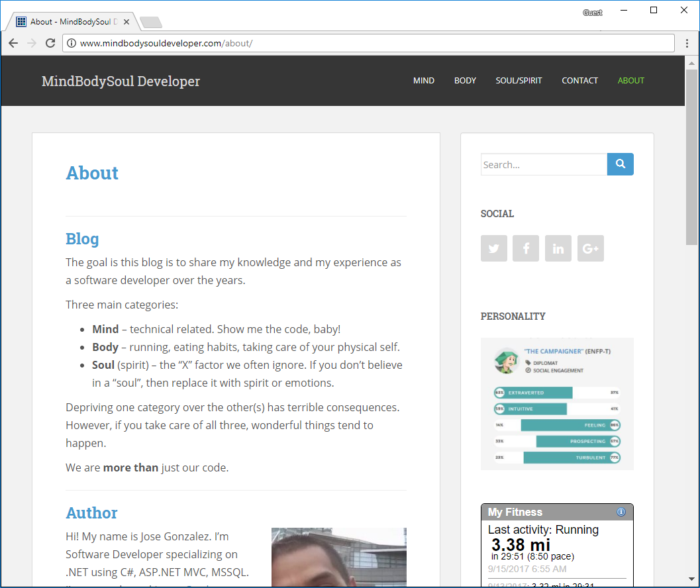Click the author photo thumbnail
Viewport: 700px width, 588px height.
(339, 557)
